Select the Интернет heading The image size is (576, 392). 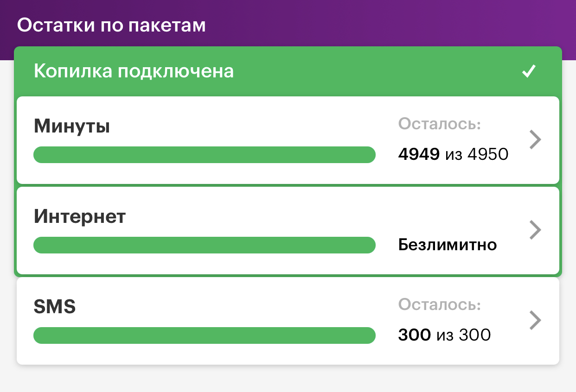pyautogui.click(x=80, y=216)
